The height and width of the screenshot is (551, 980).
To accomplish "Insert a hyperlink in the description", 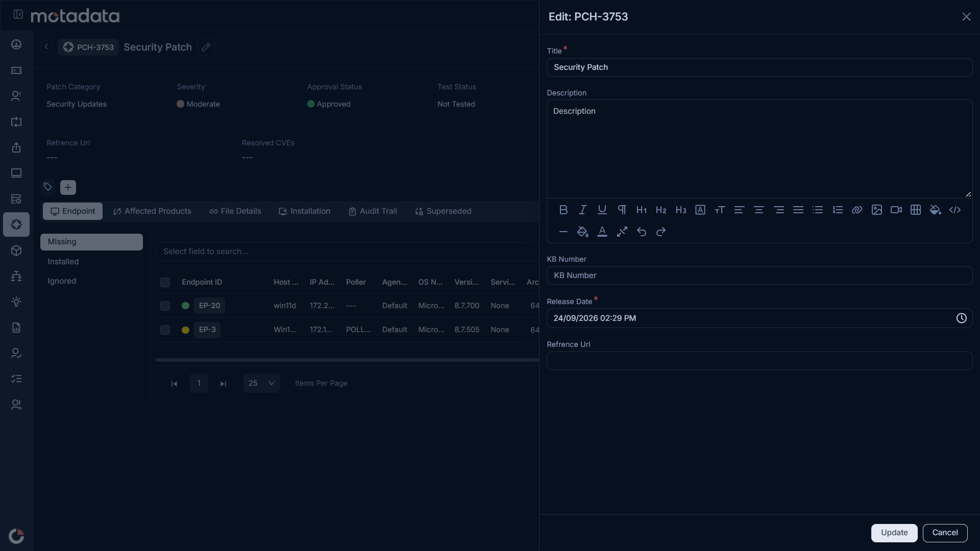I will [857, 210].
